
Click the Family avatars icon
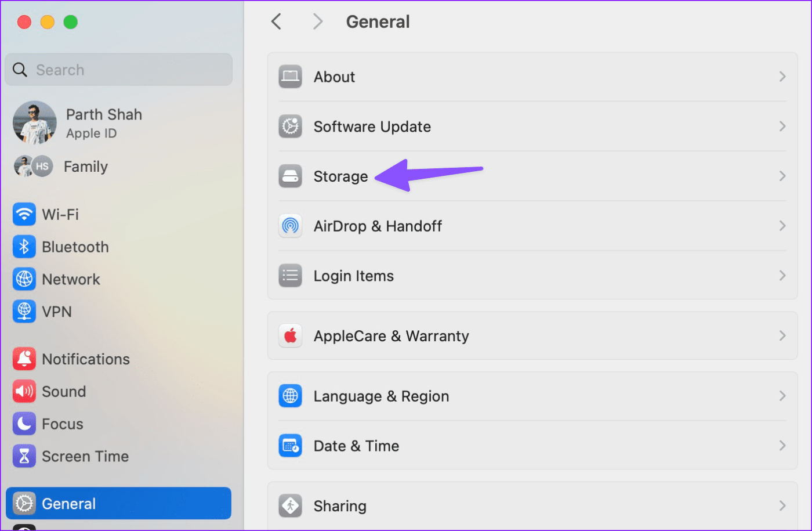point(33,167)
